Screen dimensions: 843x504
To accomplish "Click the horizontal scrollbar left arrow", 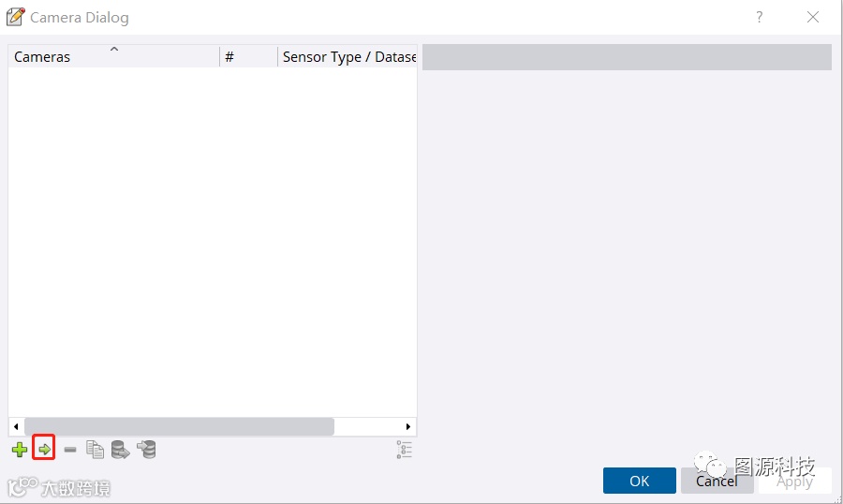I will (x=16, y=426).
